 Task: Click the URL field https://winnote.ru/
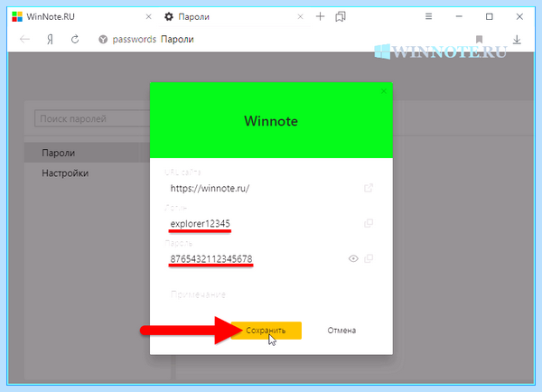pyautogui.click(x=210, y=189)
